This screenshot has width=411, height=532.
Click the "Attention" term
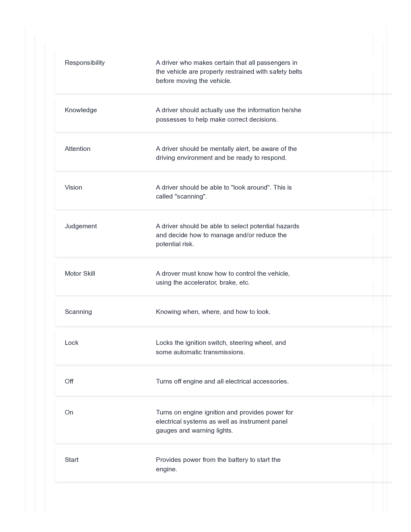click(x=77, y=149)
